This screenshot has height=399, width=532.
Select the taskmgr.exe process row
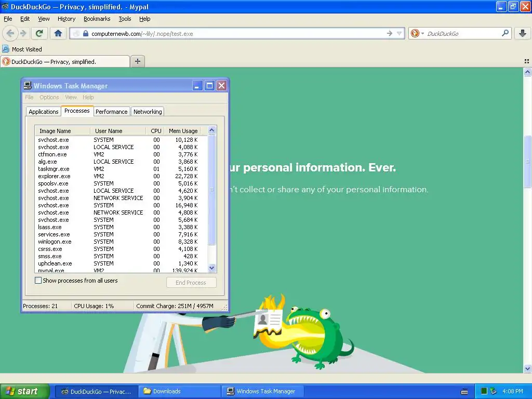121,169
